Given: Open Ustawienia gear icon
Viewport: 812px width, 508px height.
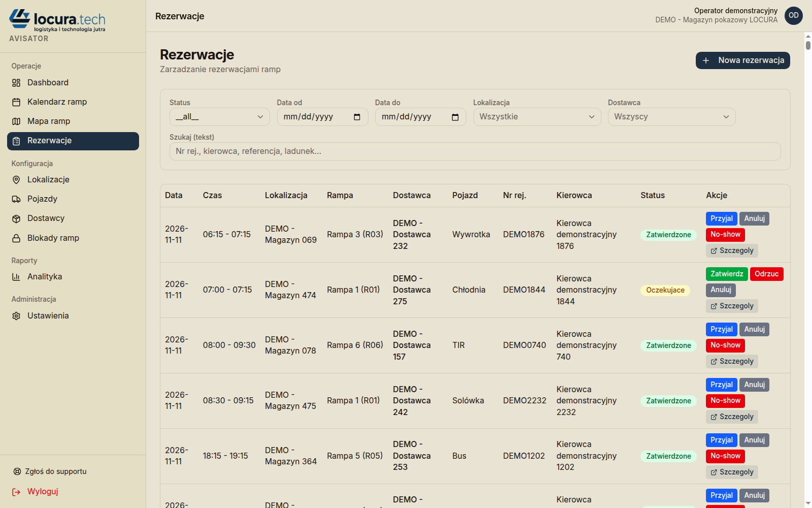Looking at the screenshot, I should pos(16,316).
